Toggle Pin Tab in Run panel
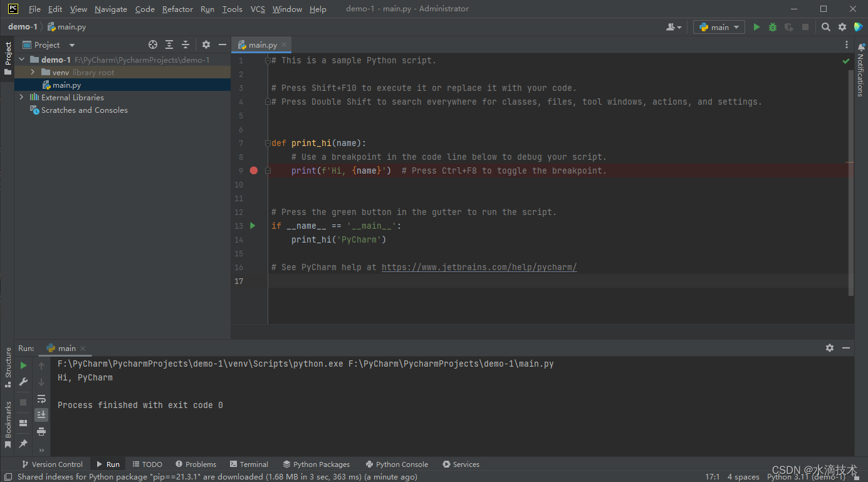This screenshot has width=868, height=482. click(23, 444)
